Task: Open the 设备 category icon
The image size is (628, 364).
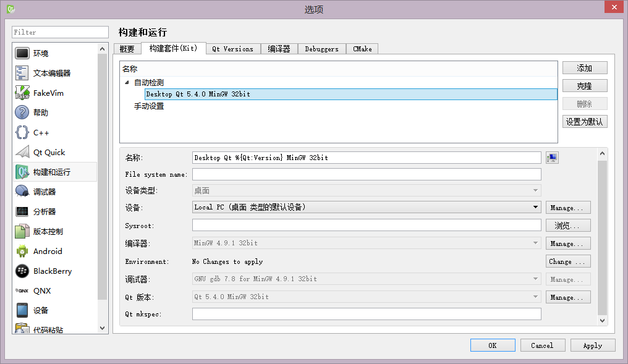Action: coord(22,310)
